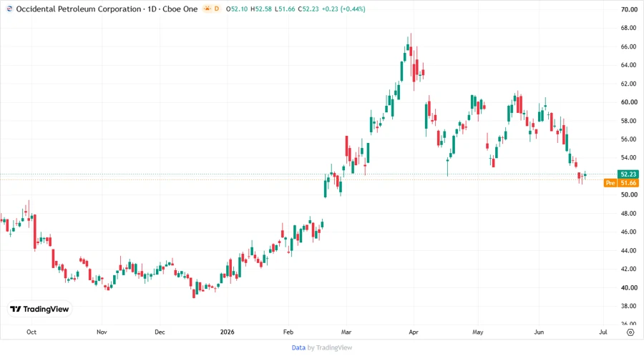Click the Mar label on time axis

click(x=346, y=332)
